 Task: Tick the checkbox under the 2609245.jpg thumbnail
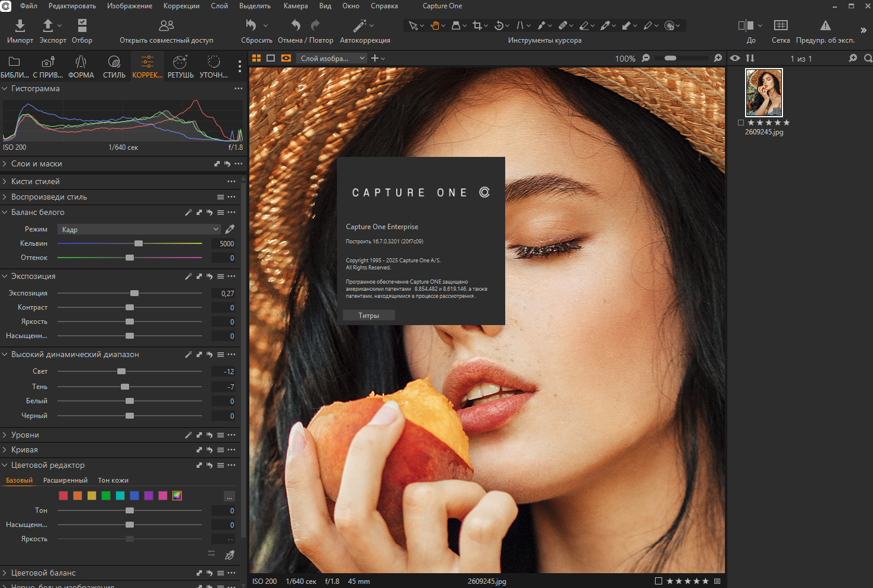coord(741,123)
